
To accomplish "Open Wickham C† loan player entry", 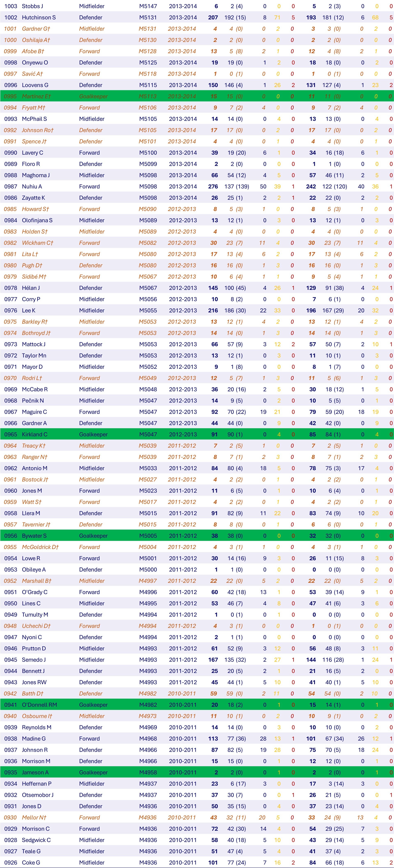I will (x=37, y=243).
